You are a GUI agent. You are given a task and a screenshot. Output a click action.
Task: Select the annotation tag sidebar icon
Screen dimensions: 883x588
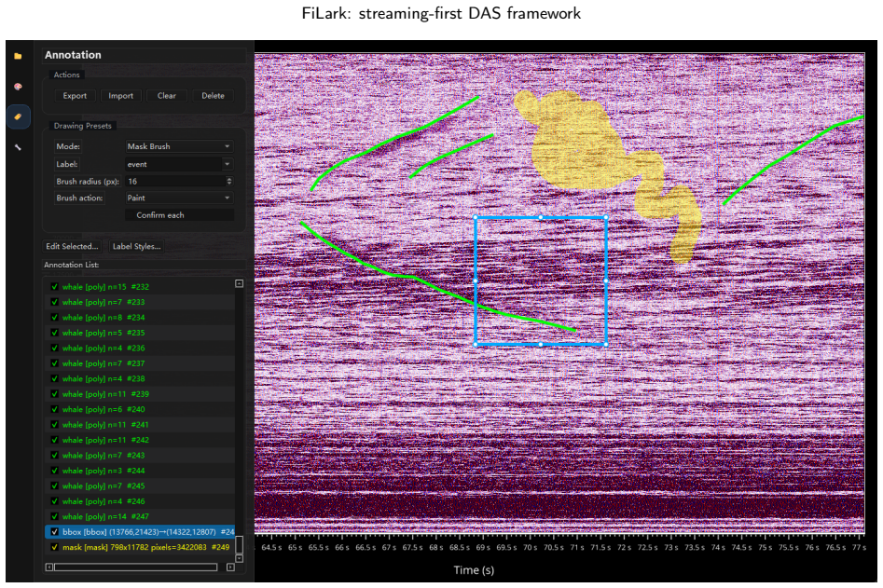18,116
